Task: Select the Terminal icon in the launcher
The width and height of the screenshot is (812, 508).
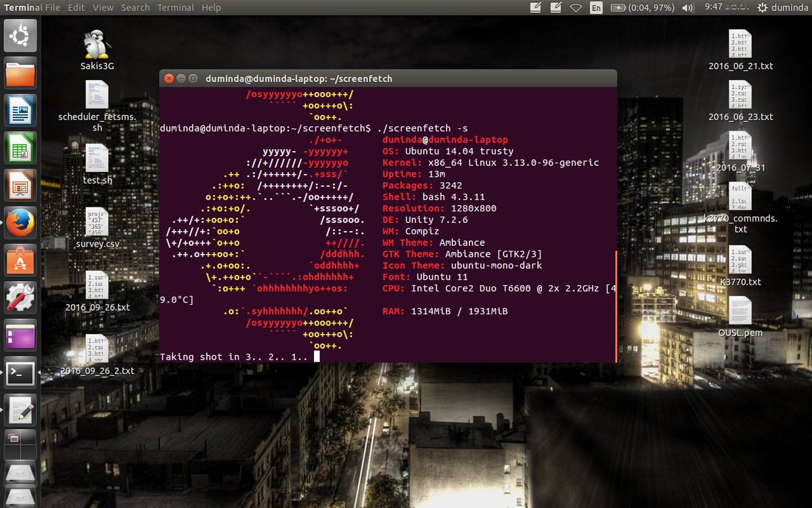Action: 19,373
